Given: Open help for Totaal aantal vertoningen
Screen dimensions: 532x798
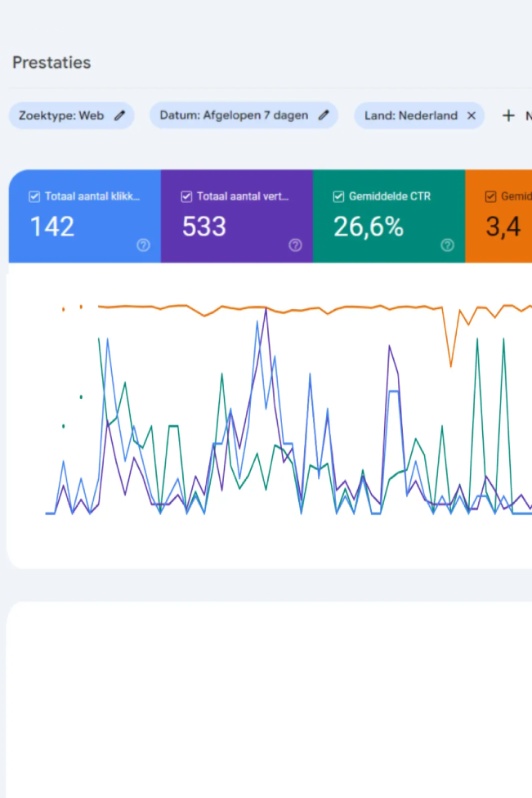Looking at the screenshot, I should [x=296, y=245].
